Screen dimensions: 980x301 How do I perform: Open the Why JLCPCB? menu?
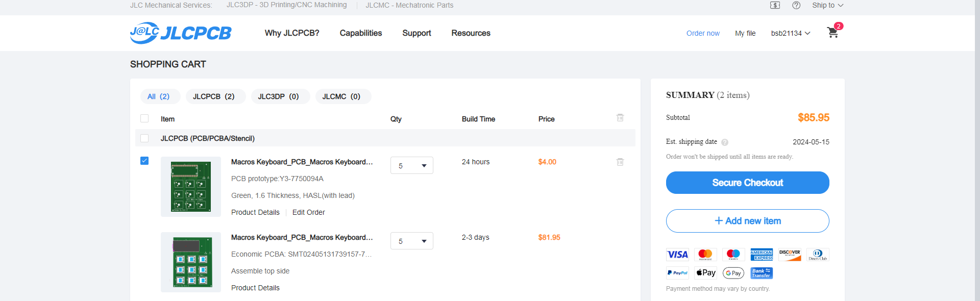292,33
